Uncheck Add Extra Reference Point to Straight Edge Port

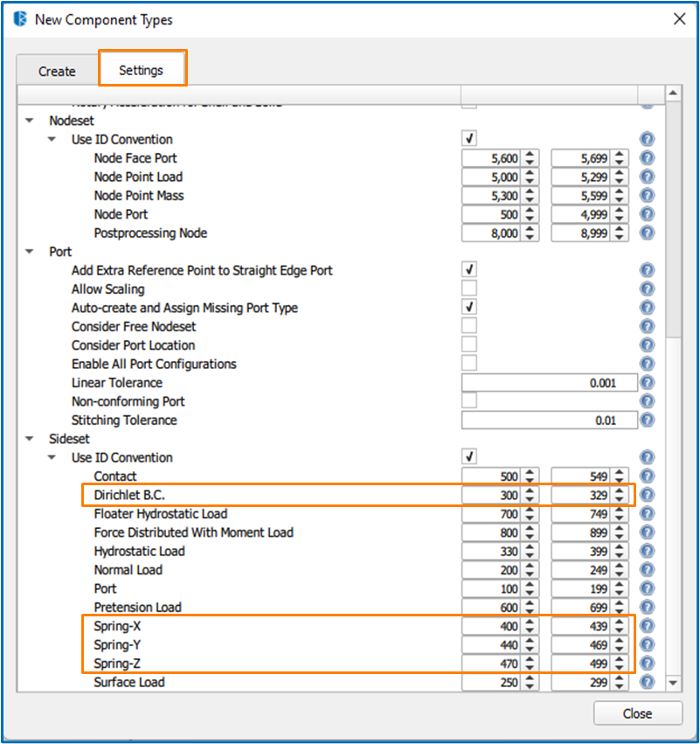(469, 269)
